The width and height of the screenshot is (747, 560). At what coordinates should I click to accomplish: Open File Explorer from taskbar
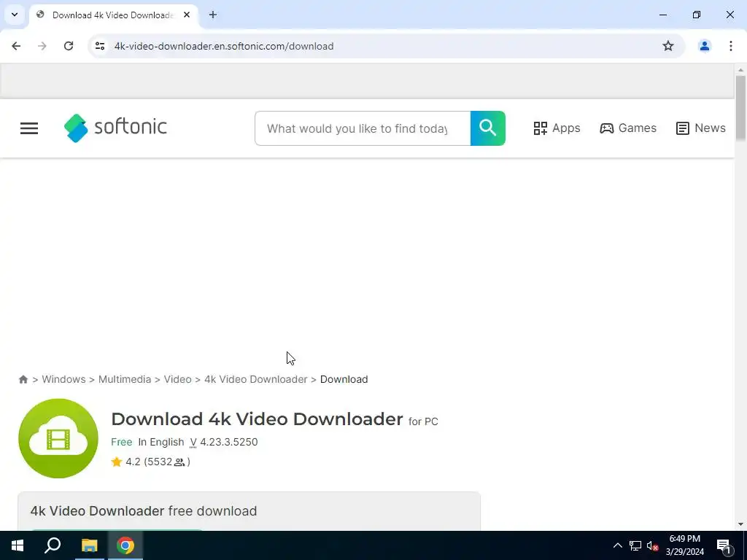[x=89, y=545]
